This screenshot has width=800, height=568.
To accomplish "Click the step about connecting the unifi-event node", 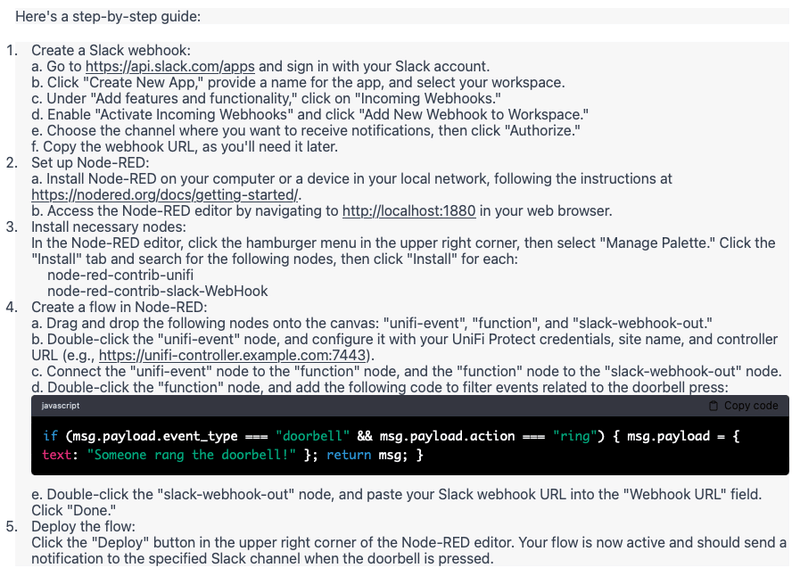I will tap(406, 372).
